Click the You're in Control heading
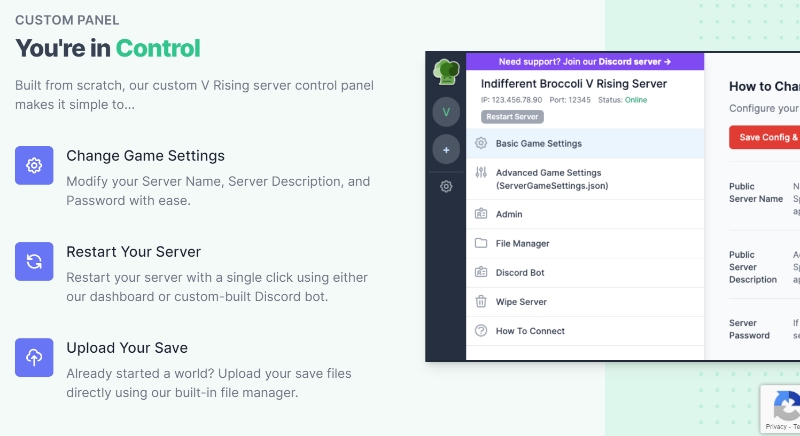 pos(108,48)
